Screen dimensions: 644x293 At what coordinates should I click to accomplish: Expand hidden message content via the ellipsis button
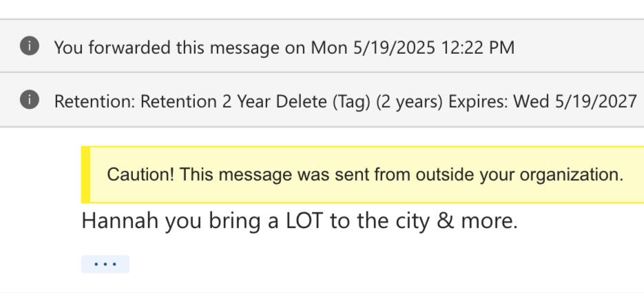coord(105,264)
